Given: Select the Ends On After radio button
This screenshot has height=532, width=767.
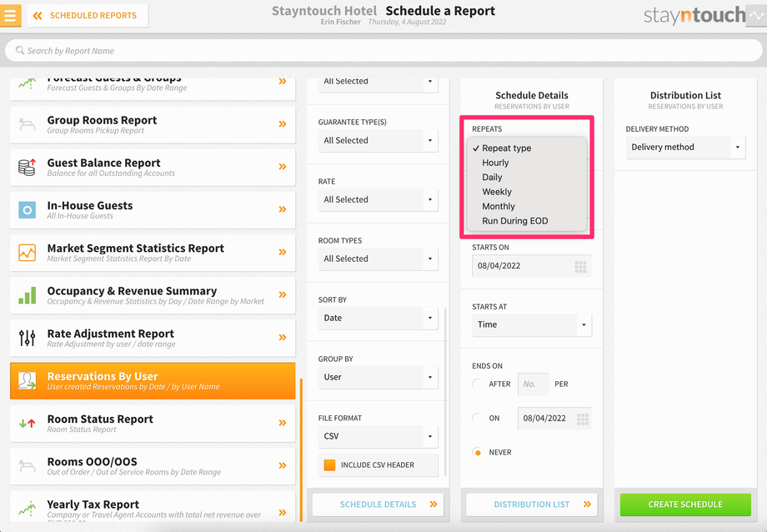Looking at the screenshot, I should 478,384.
